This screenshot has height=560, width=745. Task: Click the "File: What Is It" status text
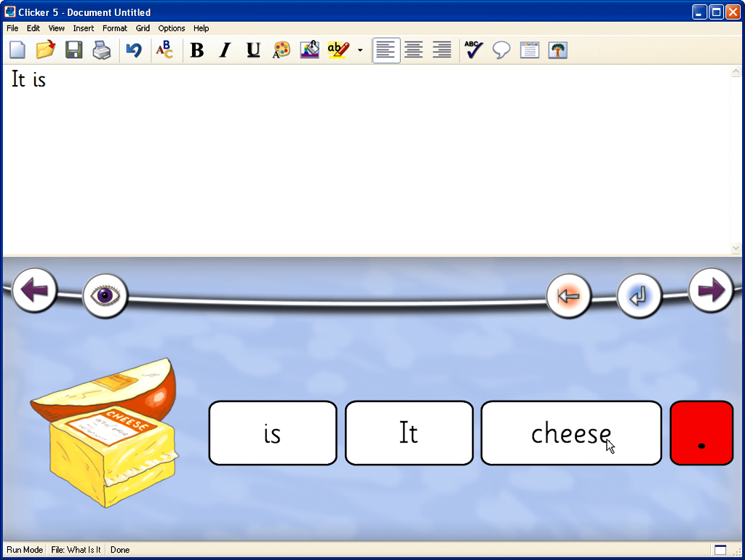76,550
